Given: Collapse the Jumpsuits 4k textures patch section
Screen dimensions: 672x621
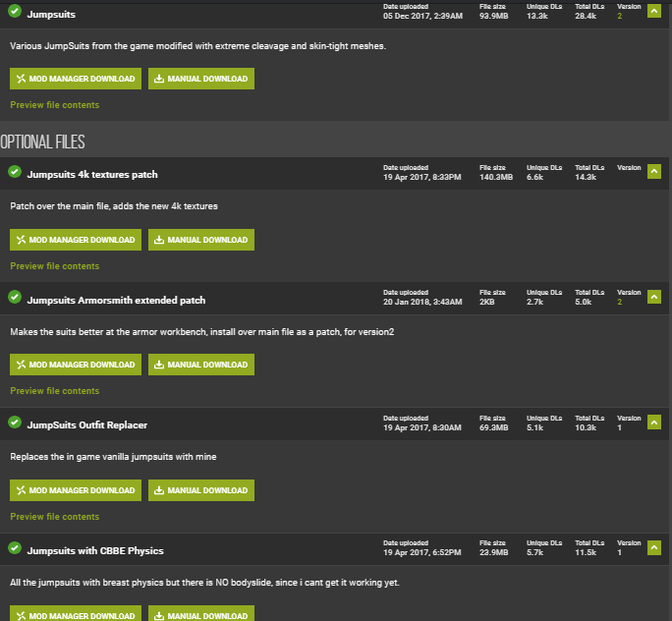Looking at the screenshot, I should point(654,171).
